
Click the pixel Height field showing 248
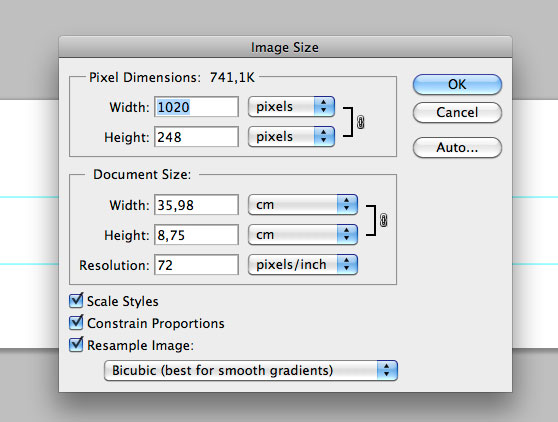196,137
